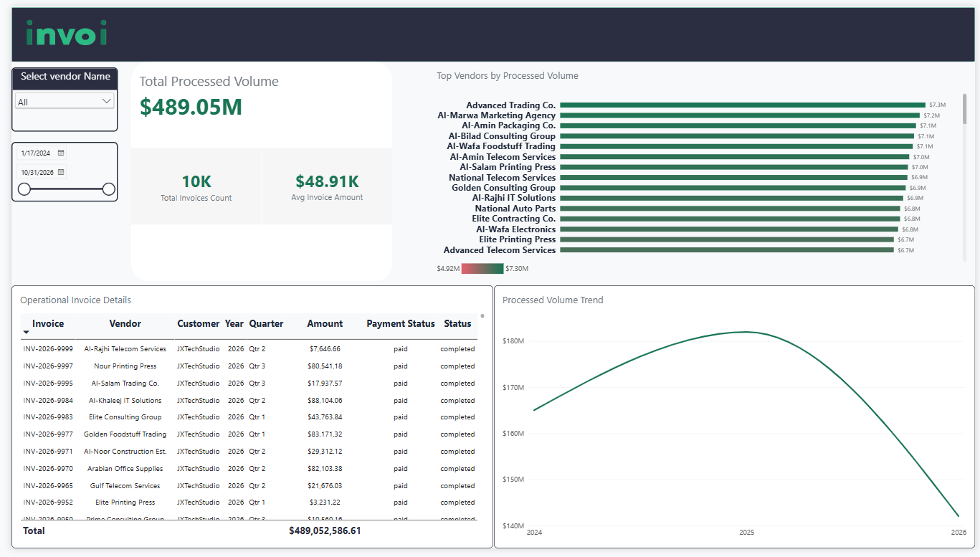The height and width of the screenshot is (557, 980).
Task: Click vendor cell Golden Foodstuff Trading
Action: [x=125, y=434]
